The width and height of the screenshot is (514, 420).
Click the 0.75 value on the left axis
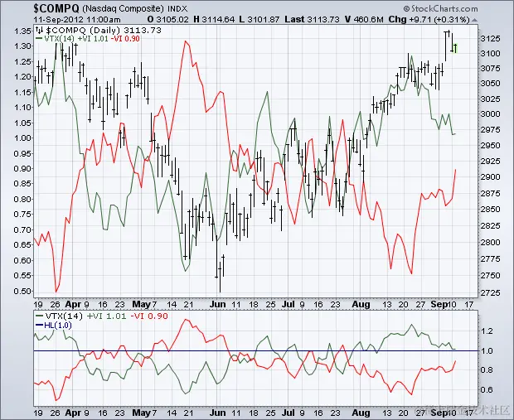click(x=22, y=215)
